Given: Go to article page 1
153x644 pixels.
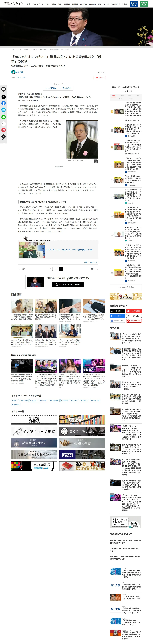Looking at the screenshot, I should [x=51, y=269].
